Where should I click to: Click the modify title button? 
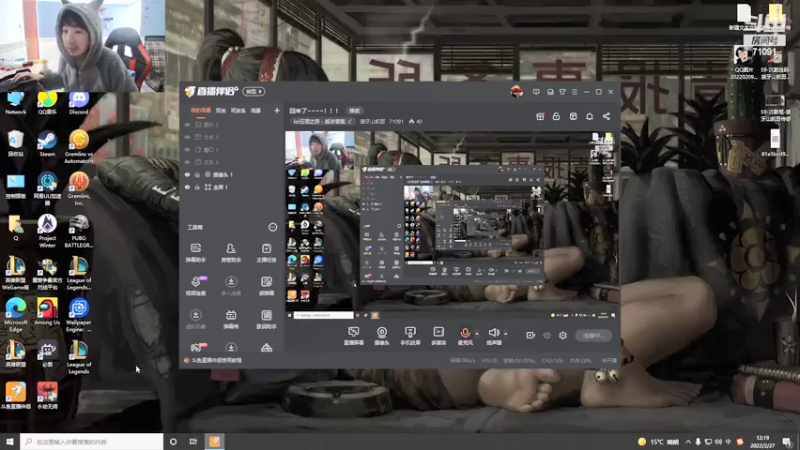coord(354,110)
